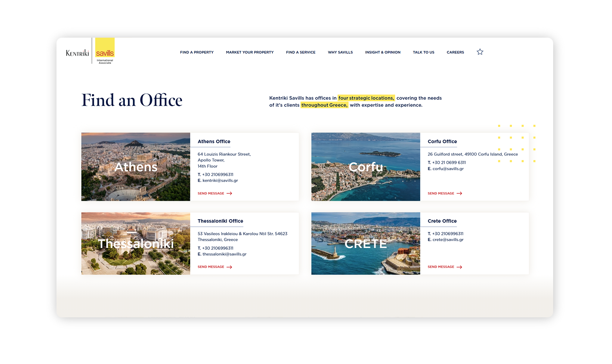Click the red arrow beside Athens Send Message

[229, 193]
